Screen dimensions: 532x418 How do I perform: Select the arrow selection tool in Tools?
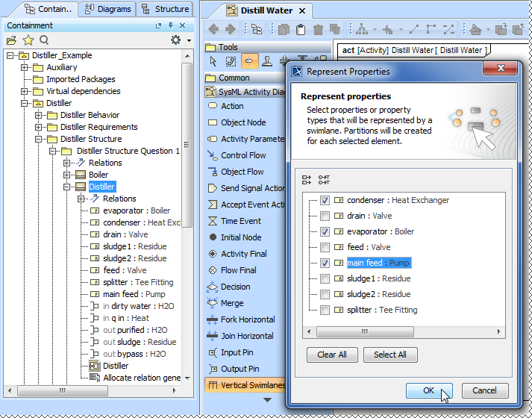213,61
